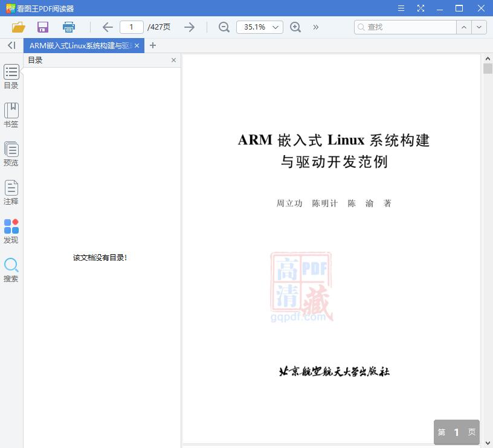
Task: Close the 目录 panel
Action: (173, 60)
